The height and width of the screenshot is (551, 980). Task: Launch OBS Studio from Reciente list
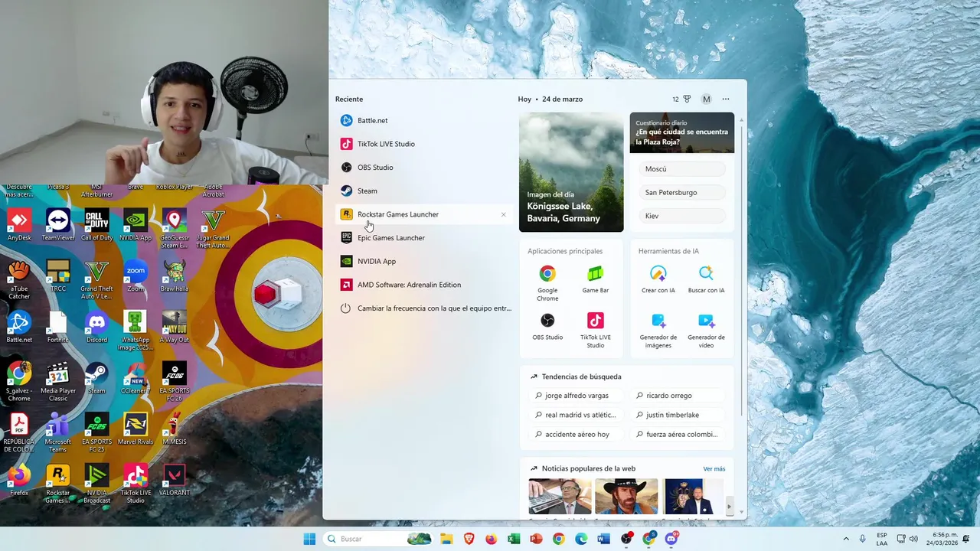click(425, 168)
